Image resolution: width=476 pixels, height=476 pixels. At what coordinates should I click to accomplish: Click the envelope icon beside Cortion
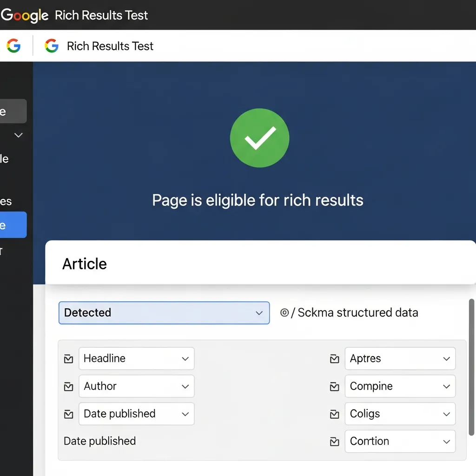334,442
